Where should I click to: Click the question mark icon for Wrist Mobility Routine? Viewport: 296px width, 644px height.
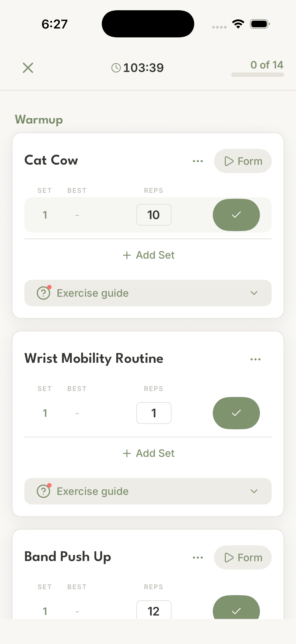43,491
